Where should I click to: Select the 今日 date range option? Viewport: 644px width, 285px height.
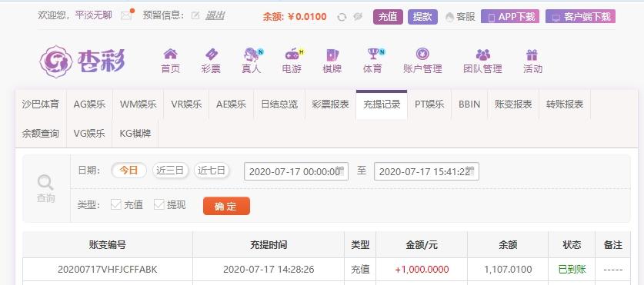(x=128, y=171)
